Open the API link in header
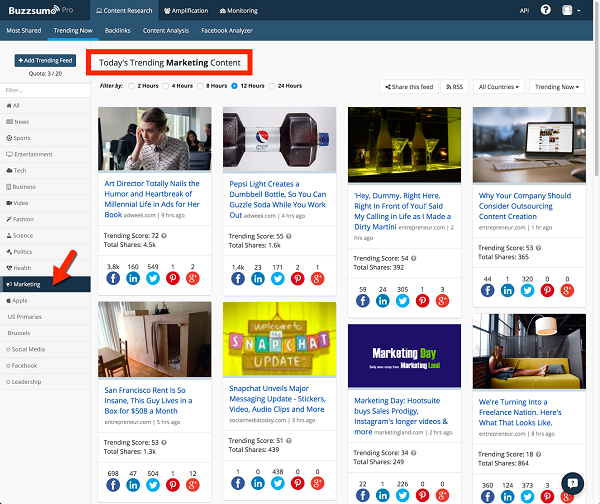The width and height of the screenshot is (600, 504). [524, 11]
